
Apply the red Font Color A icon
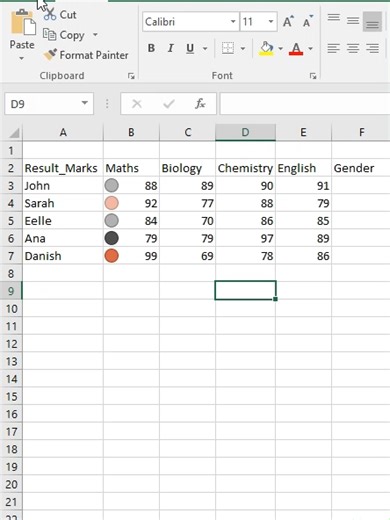pyautogui.click(x=296, y=49)
